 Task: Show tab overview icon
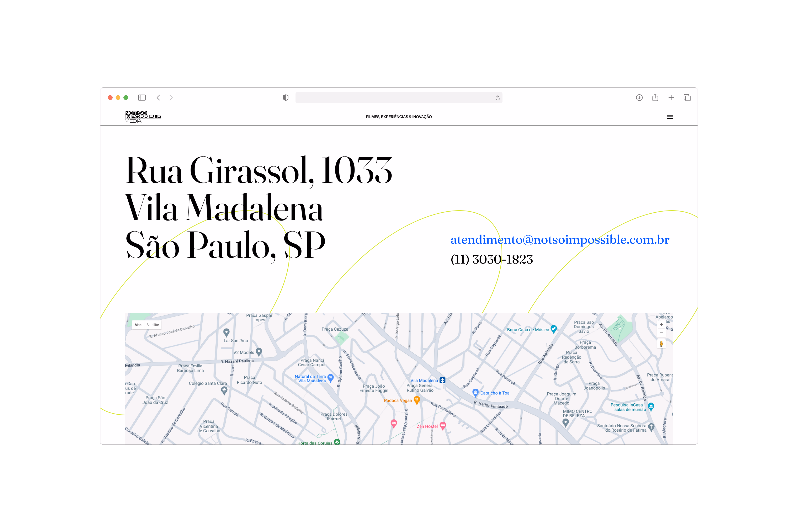click(687, 98)
